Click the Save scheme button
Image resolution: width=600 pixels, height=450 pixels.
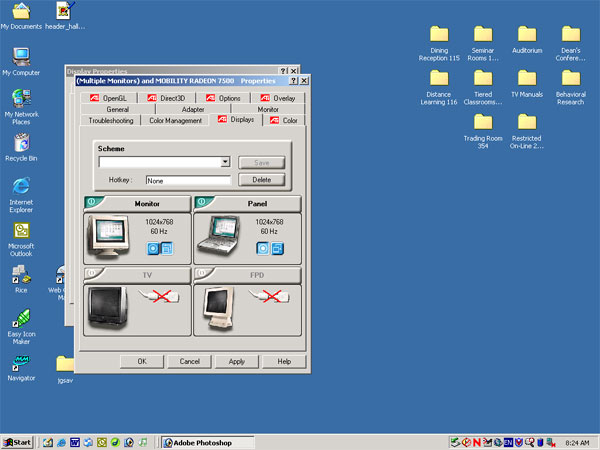click(x=262, y=163)
